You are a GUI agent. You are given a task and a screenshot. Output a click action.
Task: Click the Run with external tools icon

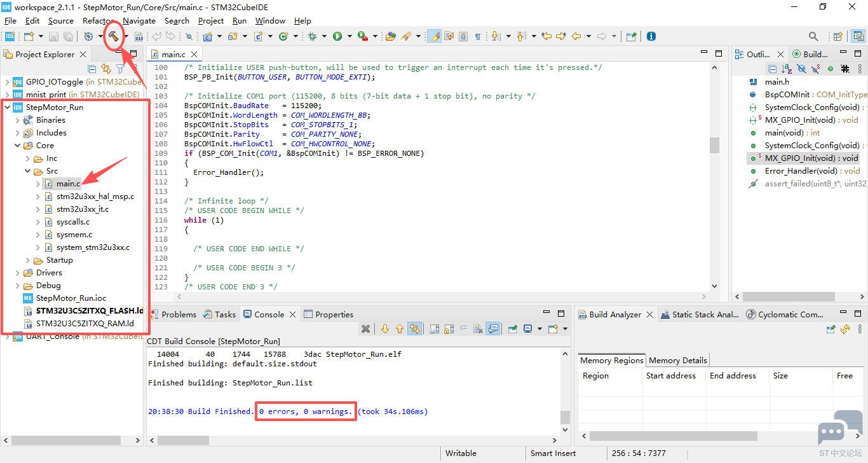362,36
